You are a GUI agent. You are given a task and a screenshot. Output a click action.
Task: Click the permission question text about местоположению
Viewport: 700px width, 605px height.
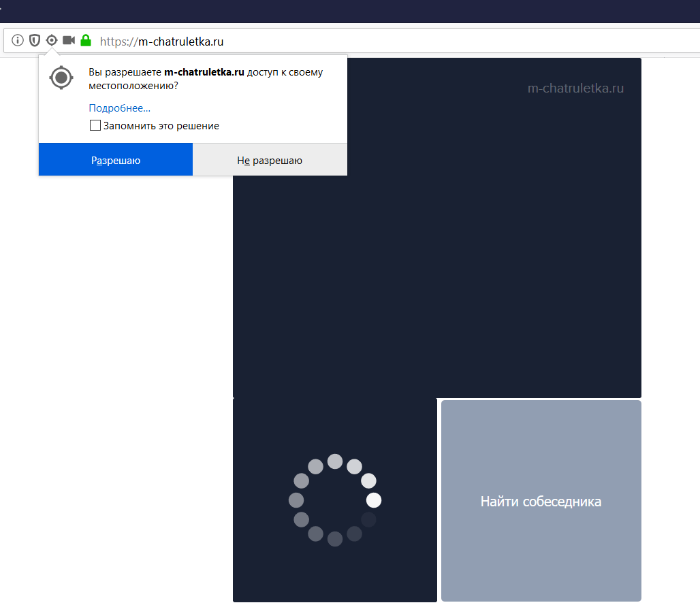[x=206, y=78]
